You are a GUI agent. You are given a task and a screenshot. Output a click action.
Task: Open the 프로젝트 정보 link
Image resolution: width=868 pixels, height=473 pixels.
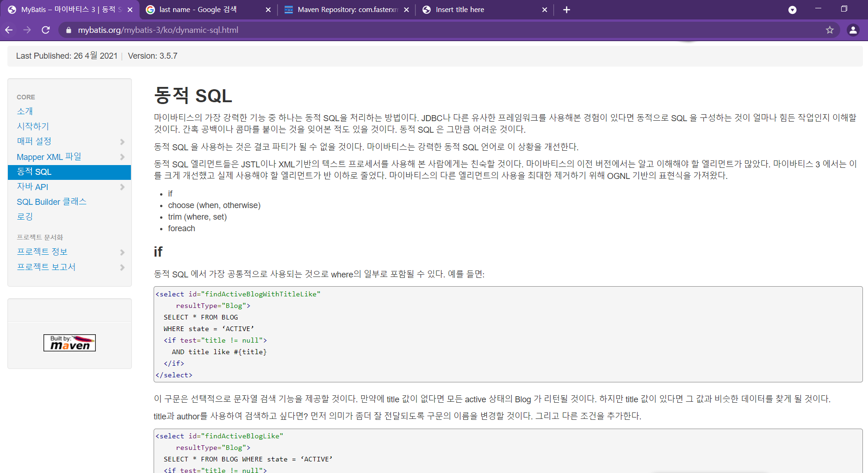tap(42, 252)
